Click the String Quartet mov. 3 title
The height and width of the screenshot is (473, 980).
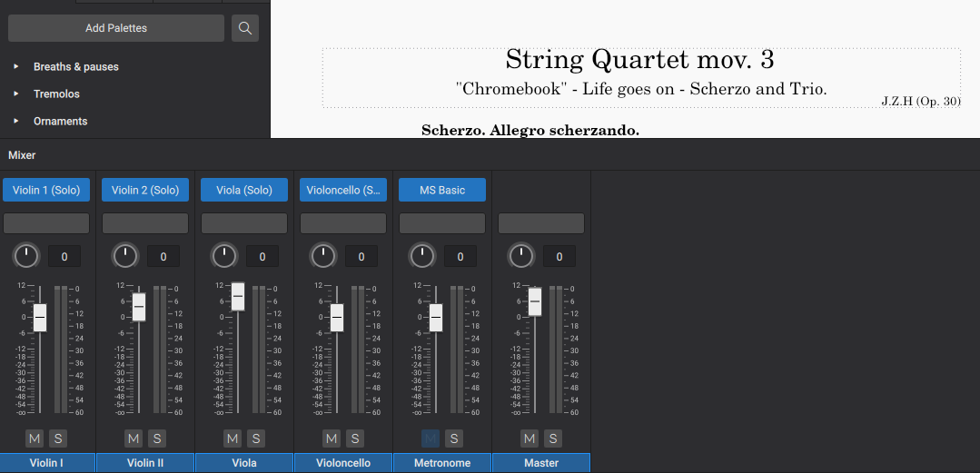(639, 60)
